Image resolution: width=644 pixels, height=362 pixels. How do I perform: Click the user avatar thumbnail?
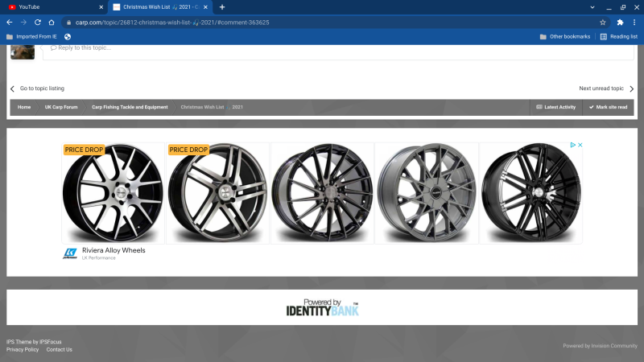(23, 52)
